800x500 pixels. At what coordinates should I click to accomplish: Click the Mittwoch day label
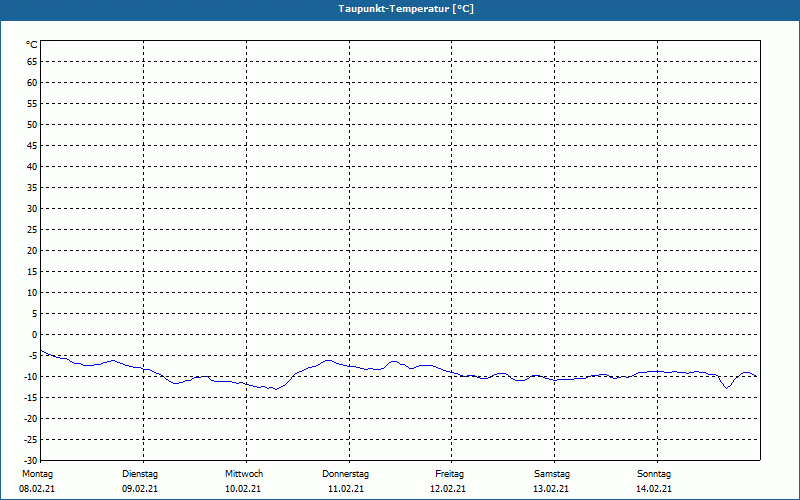[x=244, y=474]
